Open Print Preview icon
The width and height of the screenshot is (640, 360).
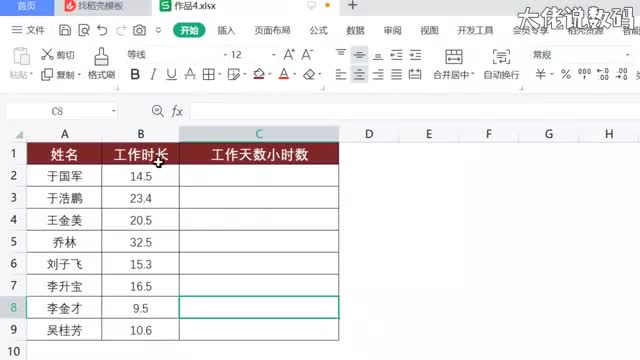pyautogui.click(x=84, y=30)
